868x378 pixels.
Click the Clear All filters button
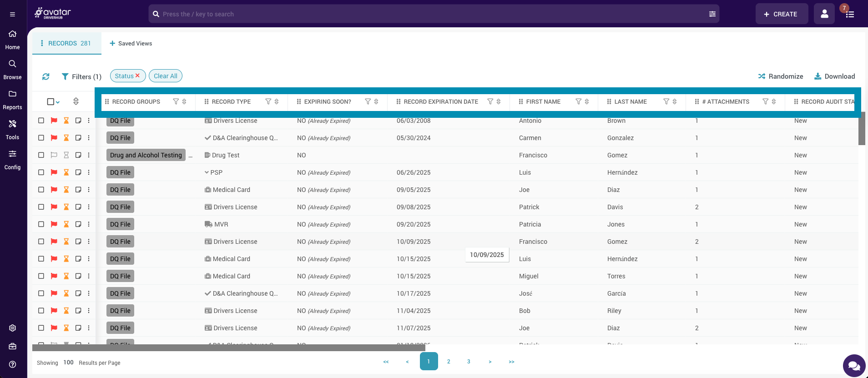pyautogui.click(x=166, y=76)
